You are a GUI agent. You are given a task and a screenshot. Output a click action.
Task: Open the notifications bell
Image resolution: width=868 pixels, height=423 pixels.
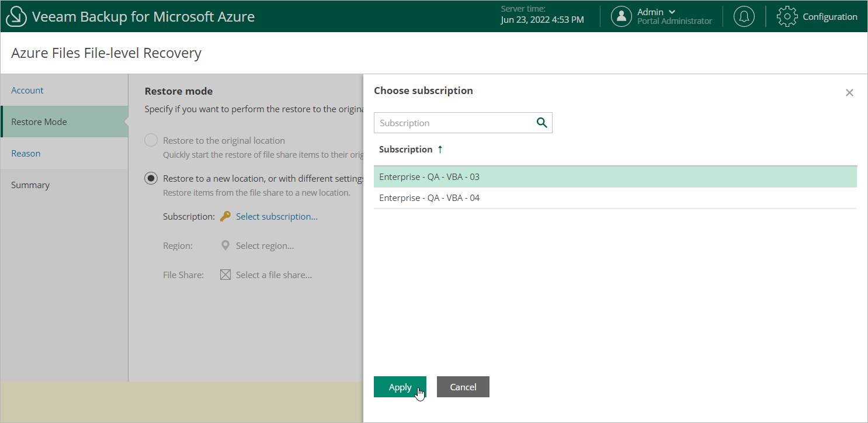click(744, 16)
